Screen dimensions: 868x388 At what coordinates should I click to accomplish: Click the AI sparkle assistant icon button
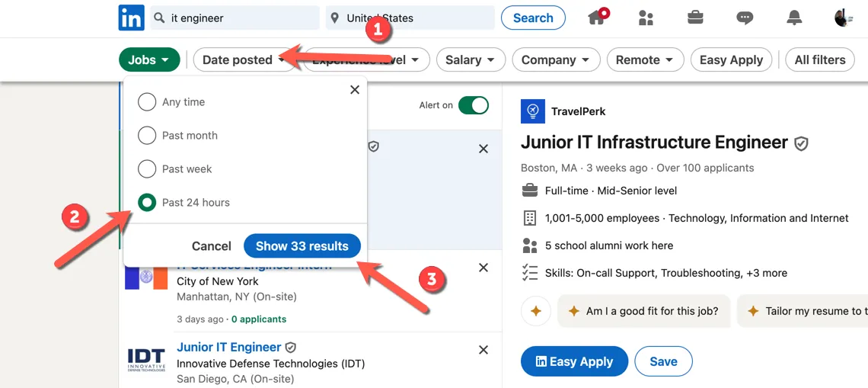coord(535,311)
